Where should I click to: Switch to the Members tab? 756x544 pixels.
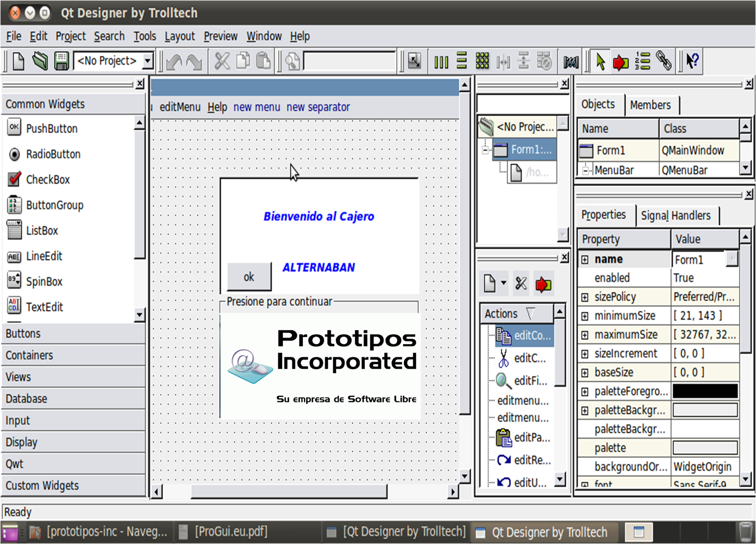(651, 105)
